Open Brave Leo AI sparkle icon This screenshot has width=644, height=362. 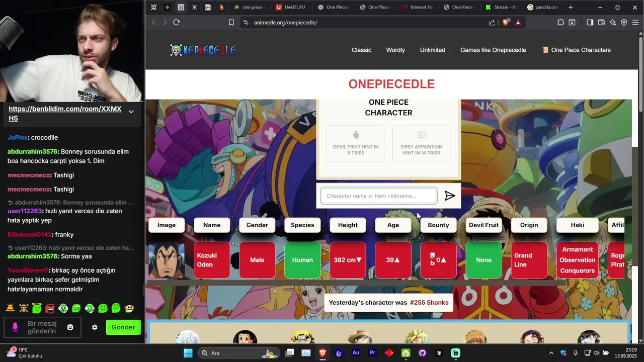point(612,22)
